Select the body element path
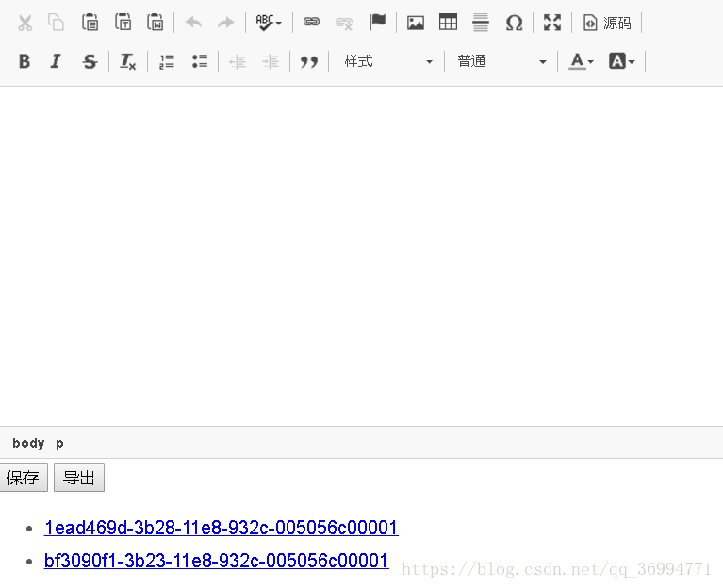723x588 pixels. [28, 443]
